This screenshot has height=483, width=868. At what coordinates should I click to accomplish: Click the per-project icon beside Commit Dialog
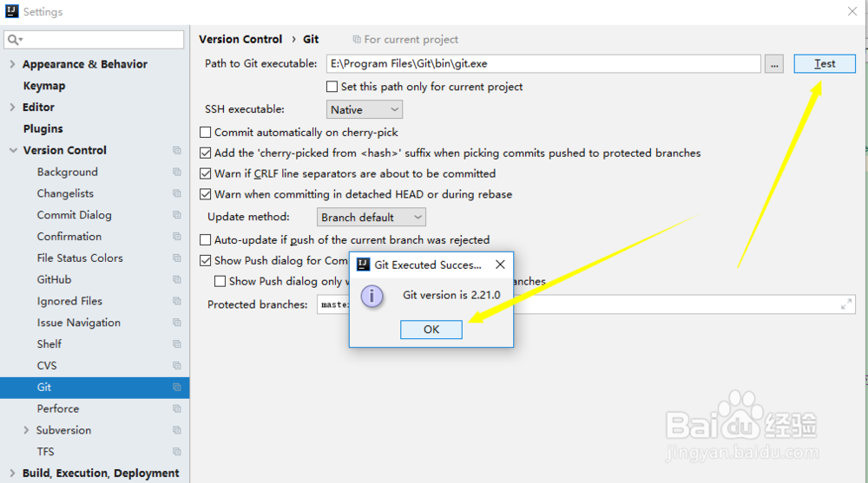tap(177, 216)
